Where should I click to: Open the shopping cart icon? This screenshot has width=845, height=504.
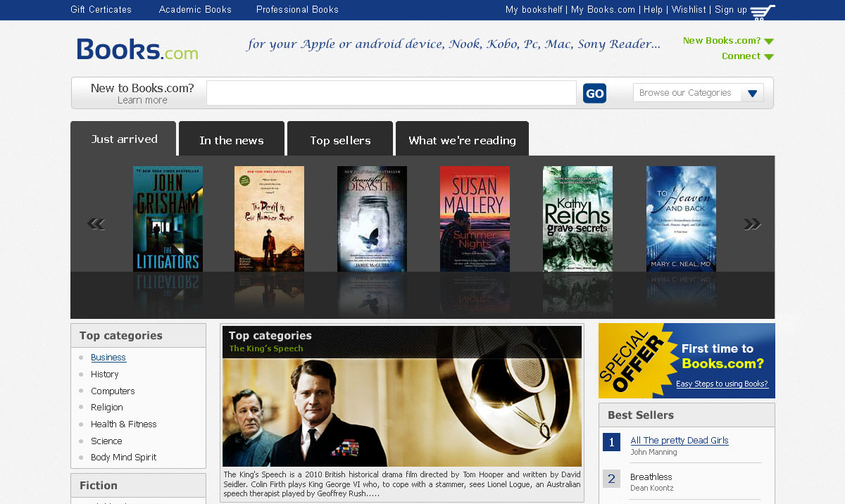[763, 12]
